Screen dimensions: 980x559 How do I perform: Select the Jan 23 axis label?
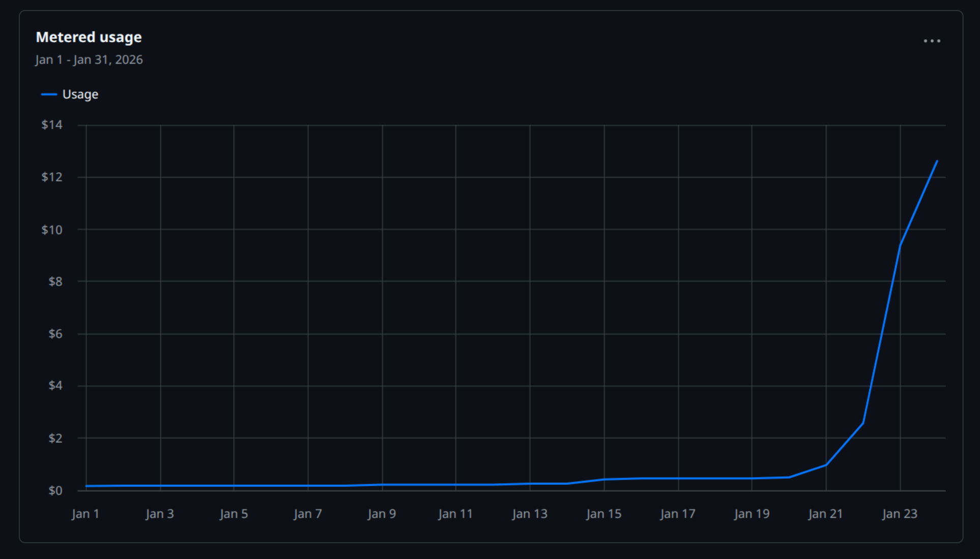900,514
